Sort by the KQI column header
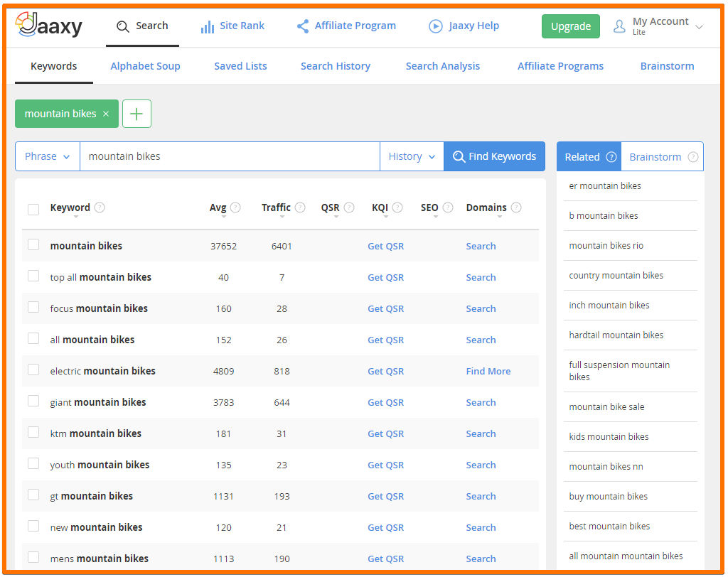 380,207
